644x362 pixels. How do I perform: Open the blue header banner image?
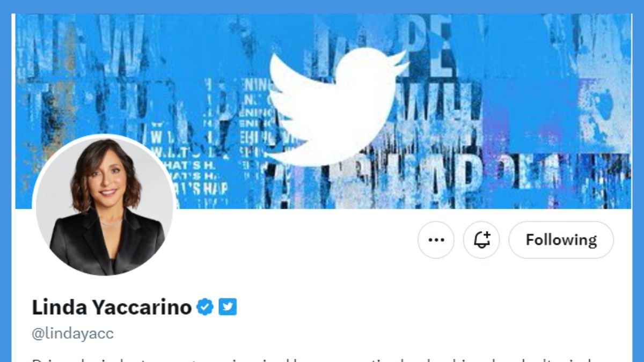tap(323, 111)
